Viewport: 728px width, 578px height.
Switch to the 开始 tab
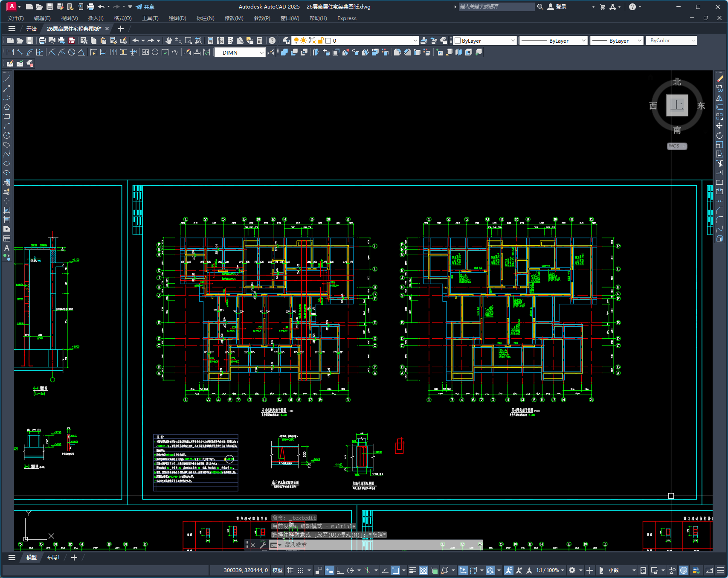pos(32,29)
